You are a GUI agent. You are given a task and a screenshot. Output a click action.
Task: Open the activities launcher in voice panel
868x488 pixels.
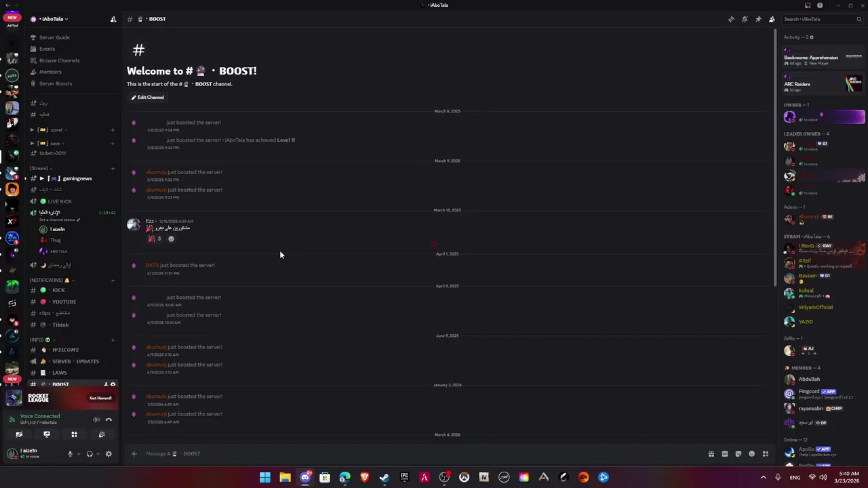tap(74, 434)
